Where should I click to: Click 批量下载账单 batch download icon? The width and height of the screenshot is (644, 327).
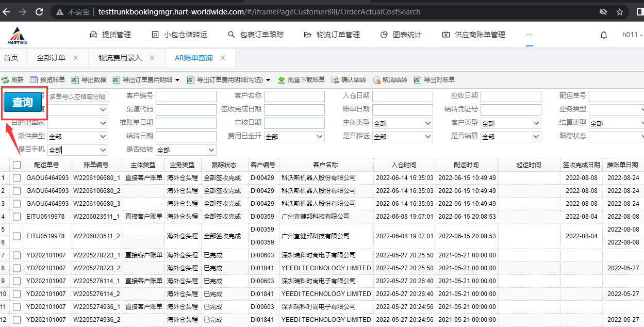coord(282,80)
